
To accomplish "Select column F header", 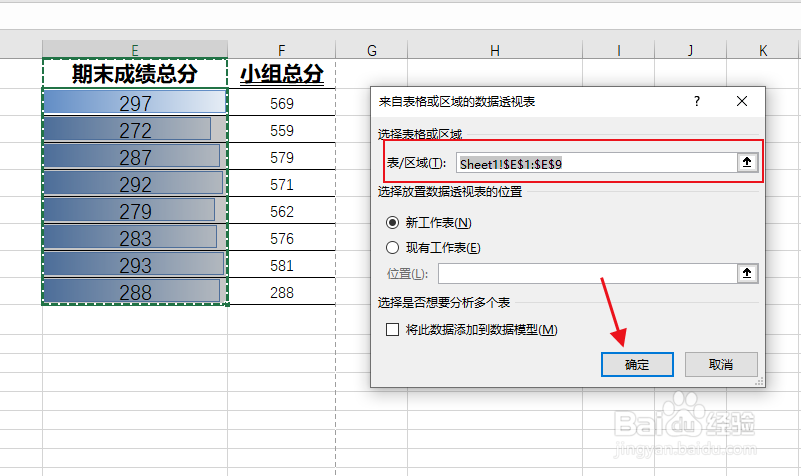I will coord(281,50).
